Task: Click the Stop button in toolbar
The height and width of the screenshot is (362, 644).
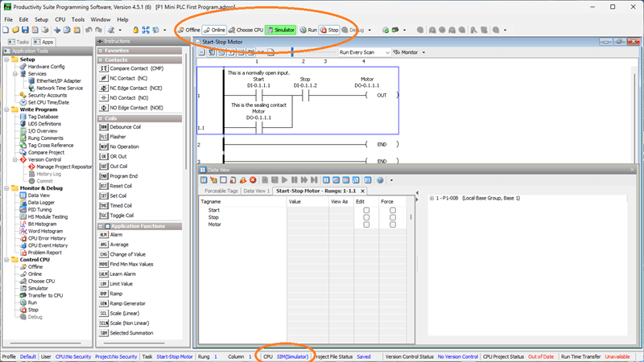Action: tap(329, 30)
